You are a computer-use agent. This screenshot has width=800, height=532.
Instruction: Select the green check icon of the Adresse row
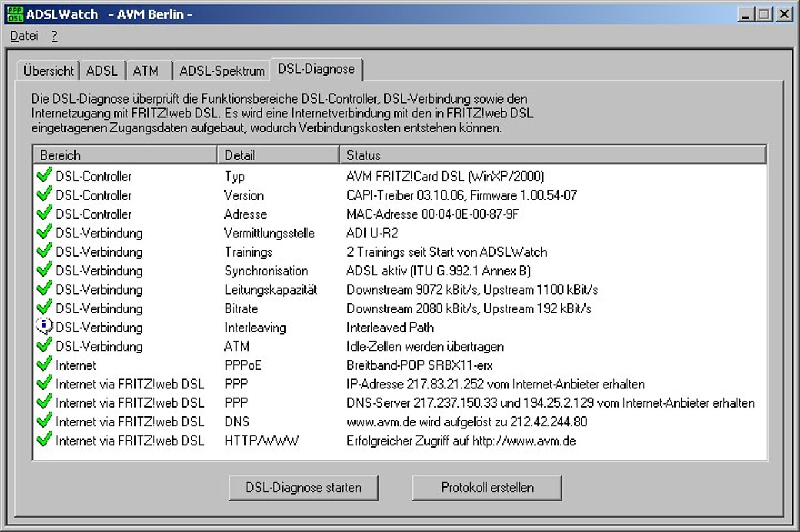click(x=44, y=214)
